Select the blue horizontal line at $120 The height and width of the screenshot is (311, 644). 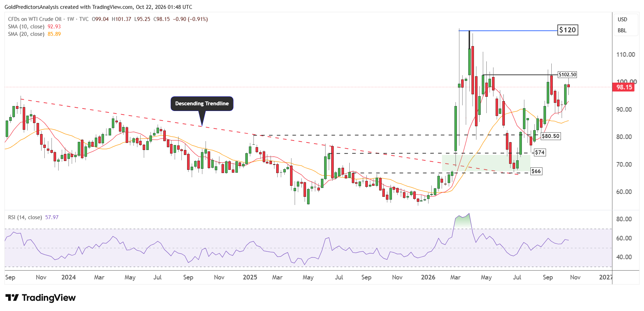pyautogui.click(x=508, y=31)
